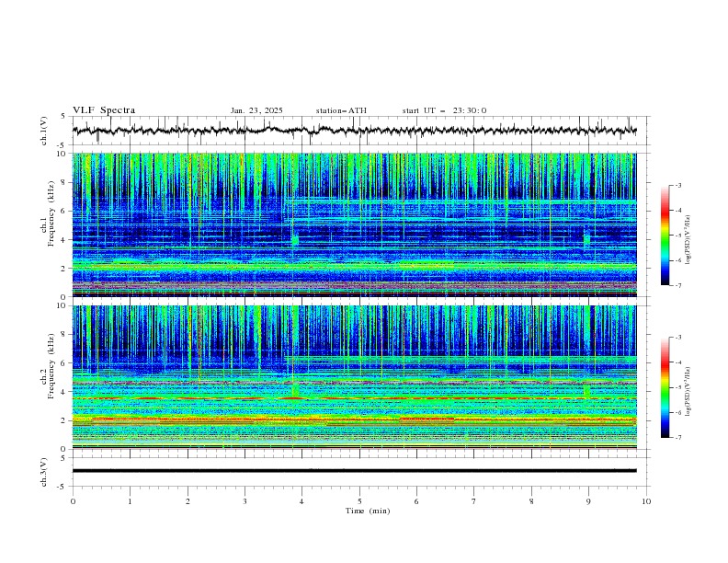Viewport: 728px width, 563px height.
Task: Click time axis tick label "5"
Action: tap(359, 501)
